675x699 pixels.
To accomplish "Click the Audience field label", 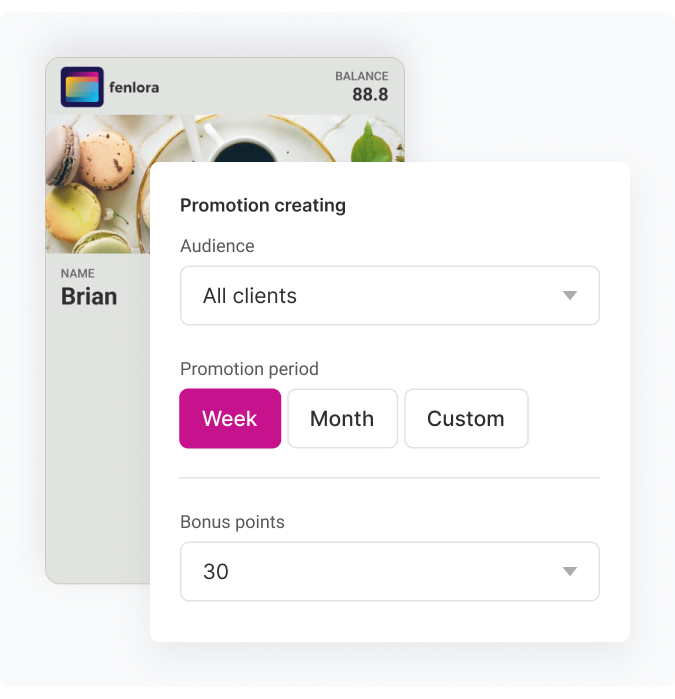I will pos(217,246).
